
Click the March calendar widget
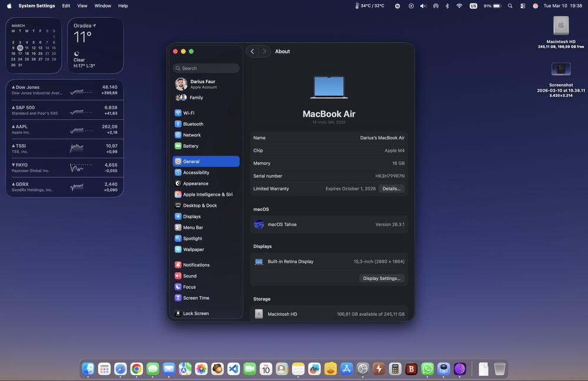click(34, 45)
